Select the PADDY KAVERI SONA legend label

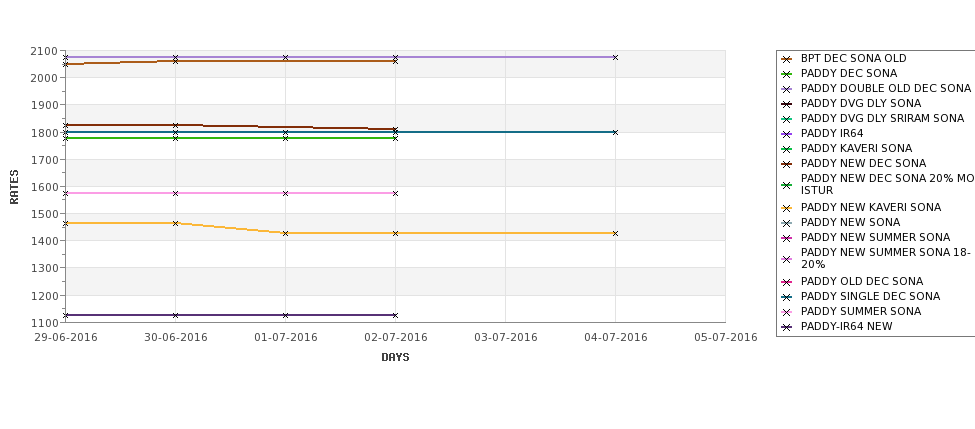tap(856, 148)
